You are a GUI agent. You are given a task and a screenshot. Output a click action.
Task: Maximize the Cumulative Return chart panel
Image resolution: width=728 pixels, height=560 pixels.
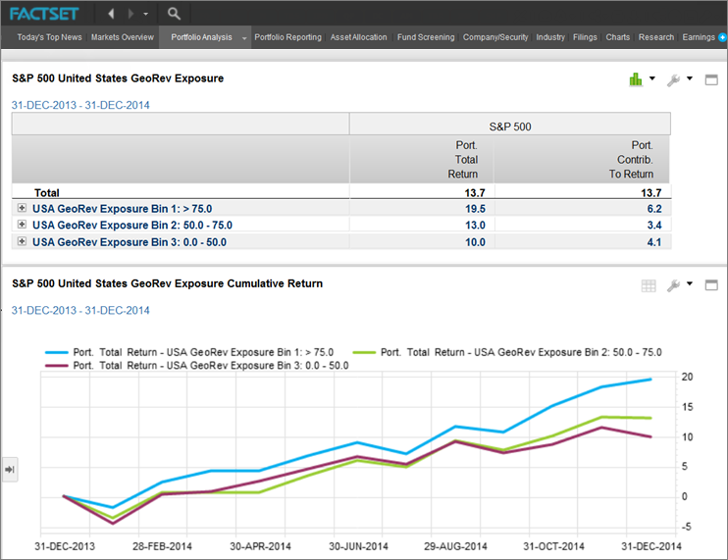point(711,284)
